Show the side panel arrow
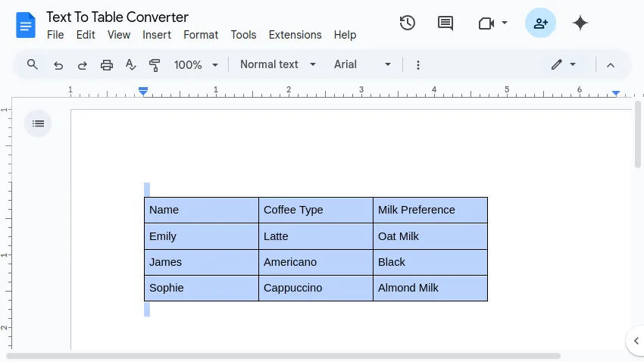The height and width of the screenshot is (362, 644). click(636, 340)
